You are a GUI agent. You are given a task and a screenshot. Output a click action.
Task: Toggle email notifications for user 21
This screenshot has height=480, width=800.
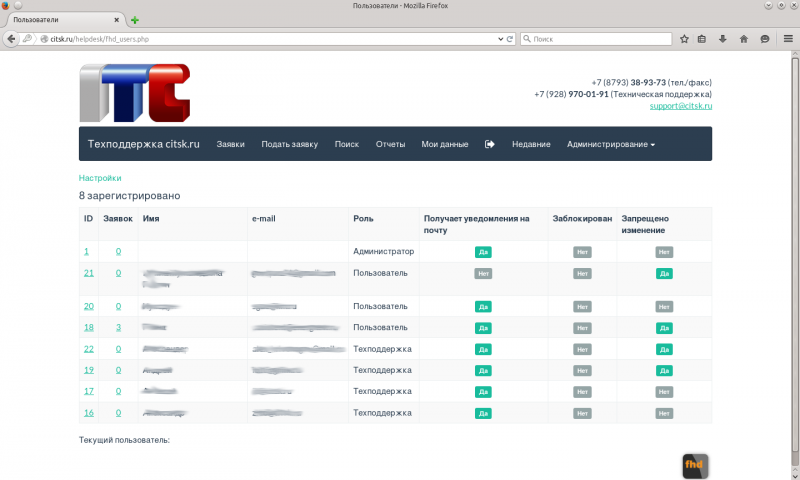point(483,274)
